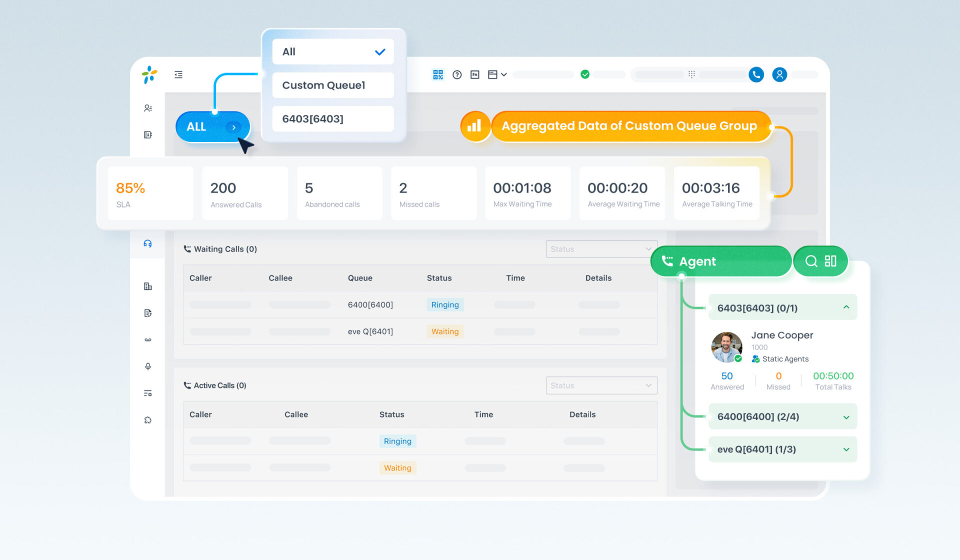The height and width of the screenshot is (560, 960).
Task: Open the user profile avatar icon
Action: point(779,74)
